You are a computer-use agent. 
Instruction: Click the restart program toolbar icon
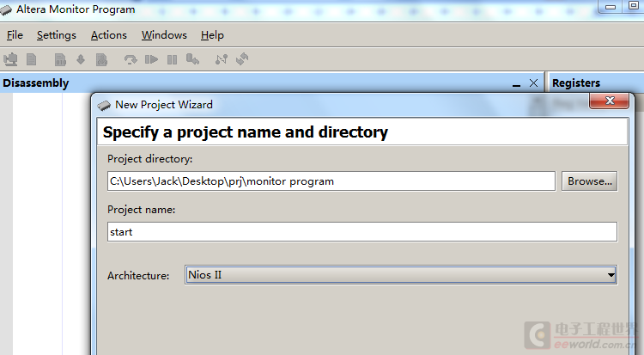click(x=193, y=59)
